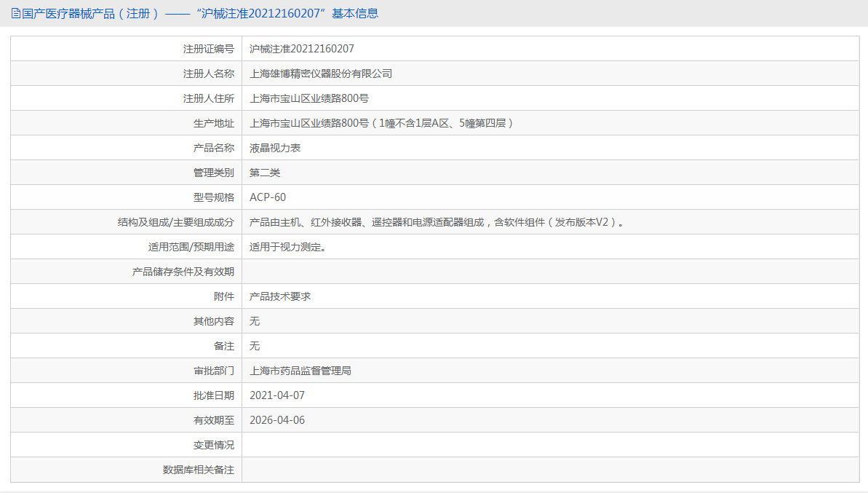Click the 生产地址 label

point(214,123)
